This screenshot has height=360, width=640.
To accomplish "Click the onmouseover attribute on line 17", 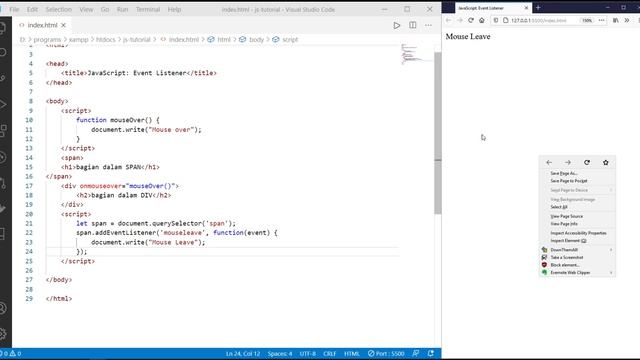I will click(x=101, y=186).
